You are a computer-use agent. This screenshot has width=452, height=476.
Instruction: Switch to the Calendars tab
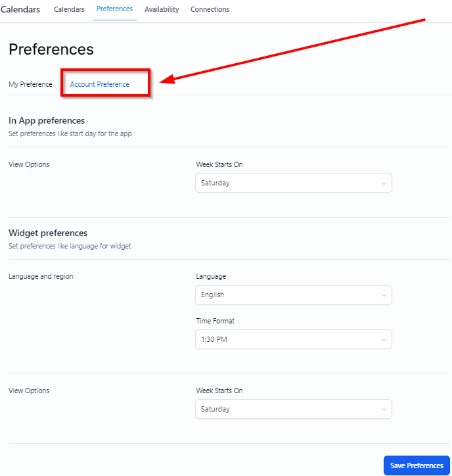click(x=69, y=9)
